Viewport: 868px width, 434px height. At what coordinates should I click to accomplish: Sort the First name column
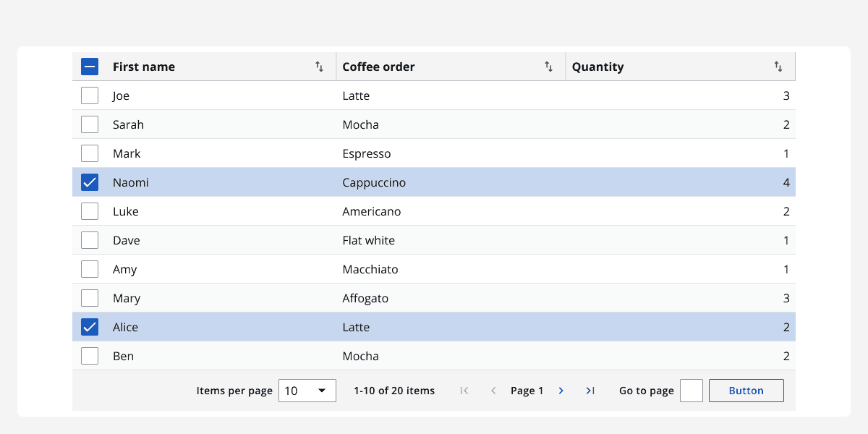tap(319, 66)
